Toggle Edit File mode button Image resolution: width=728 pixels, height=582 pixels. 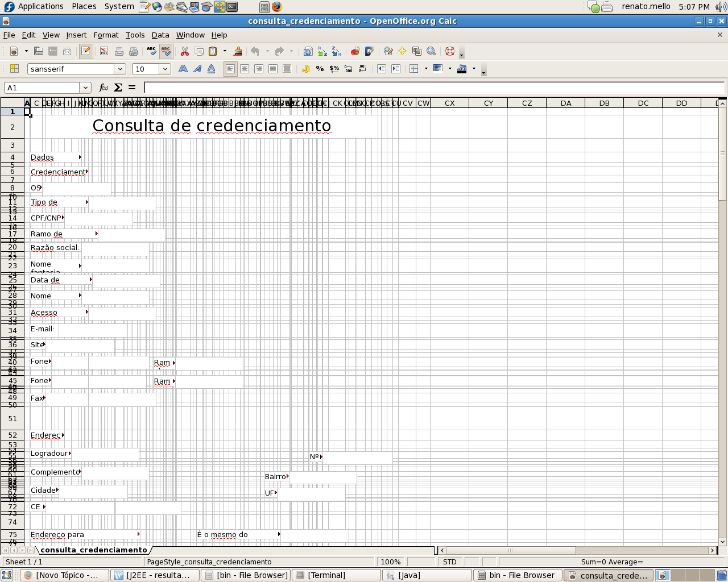click(86, 51)
